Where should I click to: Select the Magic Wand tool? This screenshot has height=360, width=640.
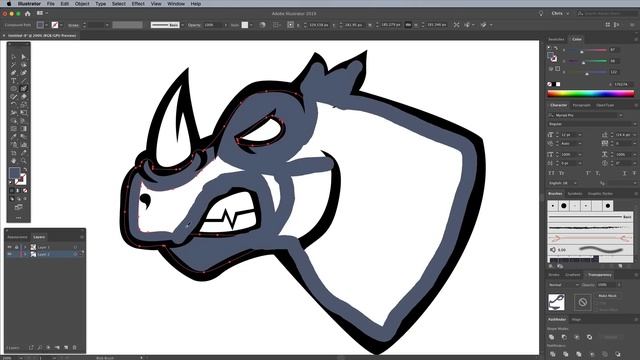(13, 65)
